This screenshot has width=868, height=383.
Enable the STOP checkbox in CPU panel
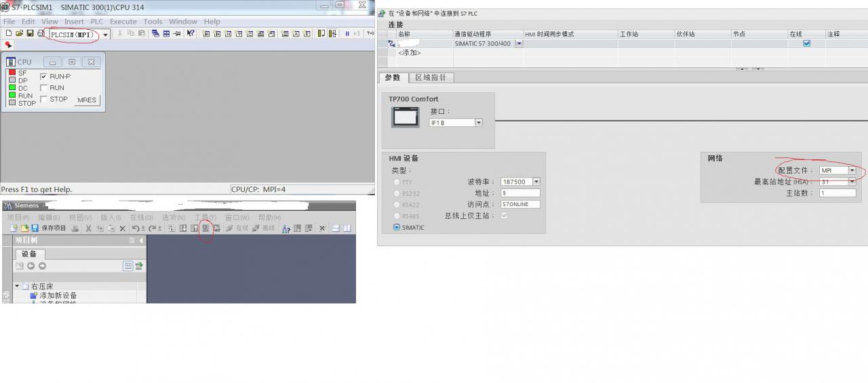coord(44,100)
